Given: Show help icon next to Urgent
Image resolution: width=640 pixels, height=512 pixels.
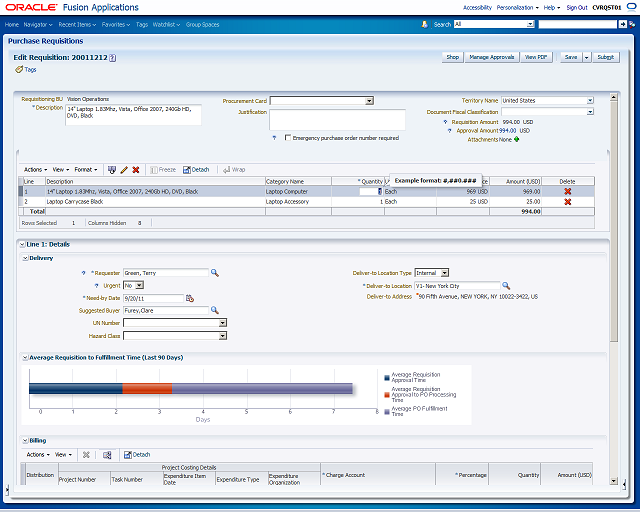Looking at the screenshot, I should [x=96, y=286].
